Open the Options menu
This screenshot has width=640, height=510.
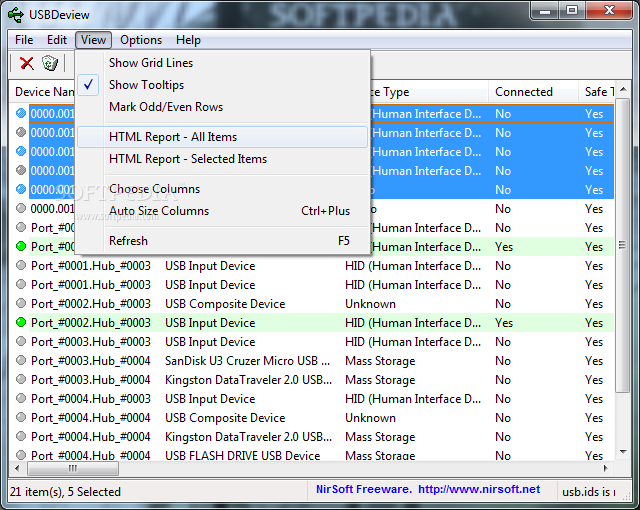(141, 40)
